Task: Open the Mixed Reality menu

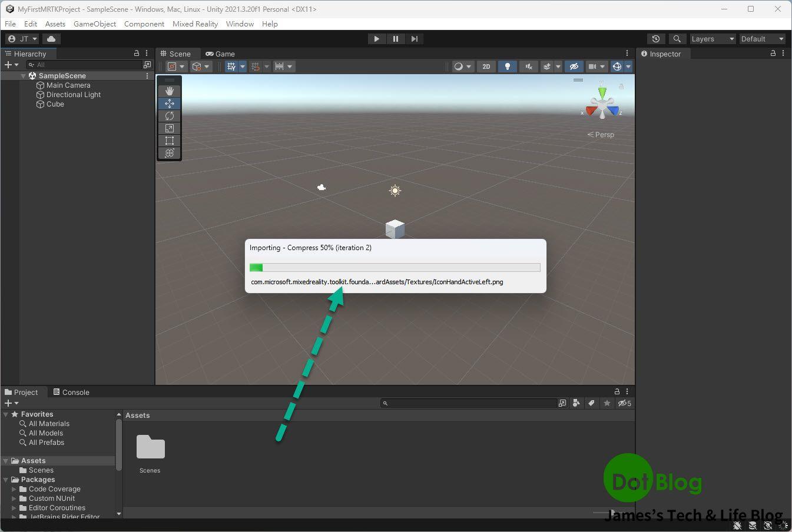Action: point(195,24)
